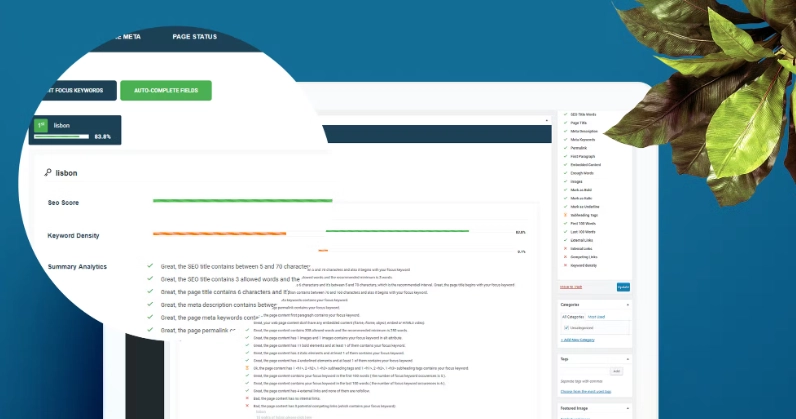Viewport: 796px width, 419px height.
Task: Click the green 1st rank badge
Action: (x=40, y=126)
